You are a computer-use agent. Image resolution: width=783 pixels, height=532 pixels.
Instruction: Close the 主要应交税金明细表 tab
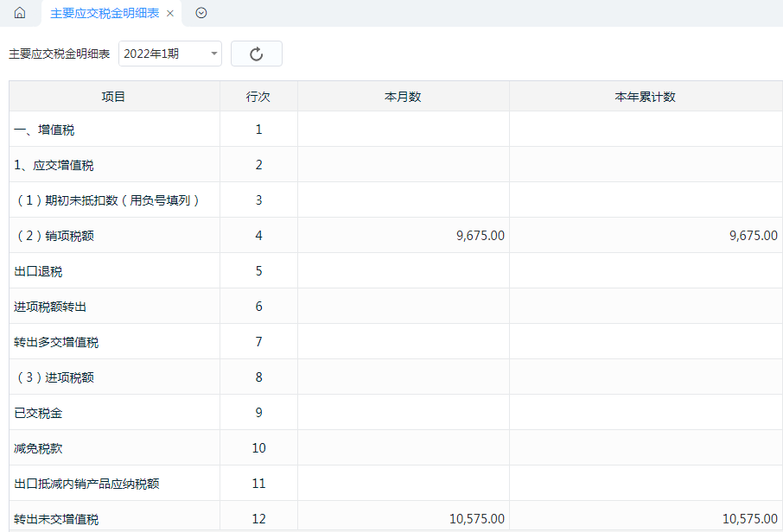pos(169,14)
